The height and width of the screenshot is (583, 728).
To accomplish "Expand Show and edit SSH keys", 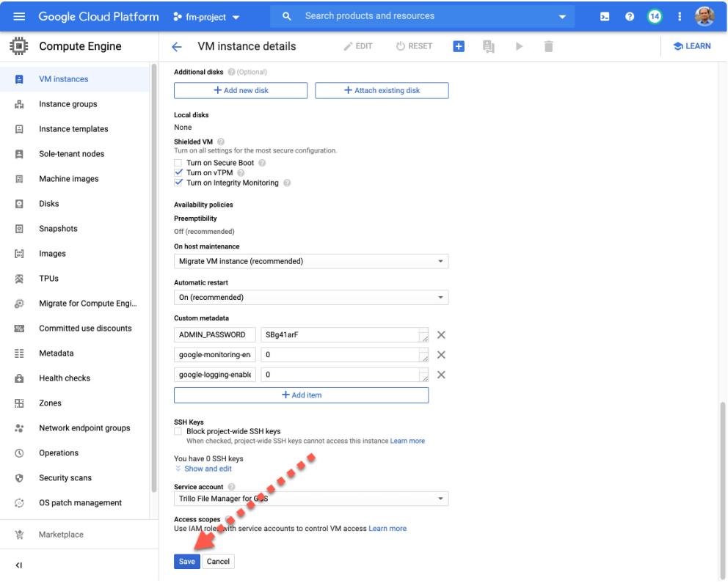I will click(x=208, y=469).
